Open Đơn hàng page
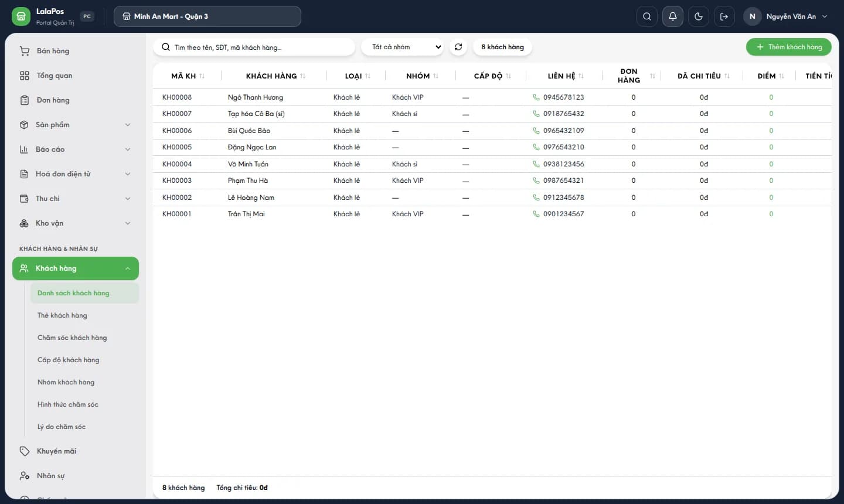 [x=76, y=100]
